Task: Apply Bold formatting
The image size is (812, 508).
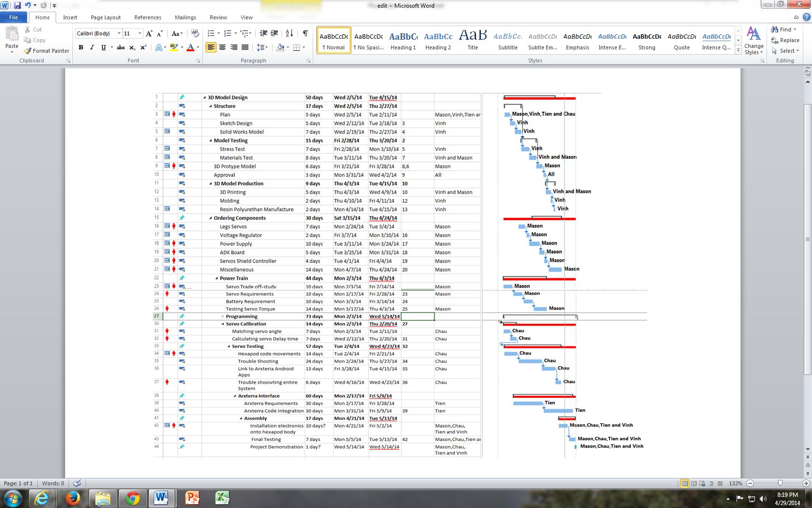Action: coord(81,47)
